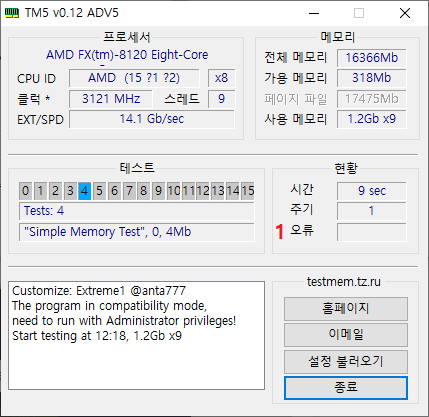Click the testmem.tz.ru group label
429x417 pixels.
[344, 282]
